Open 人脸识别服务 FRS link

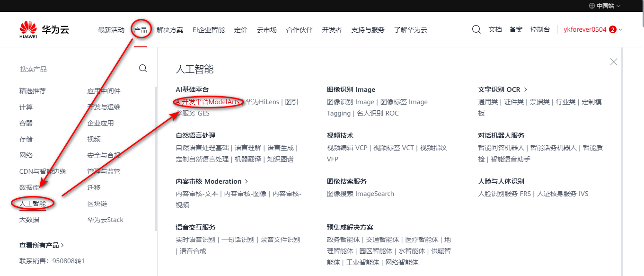tap(504, 194)
